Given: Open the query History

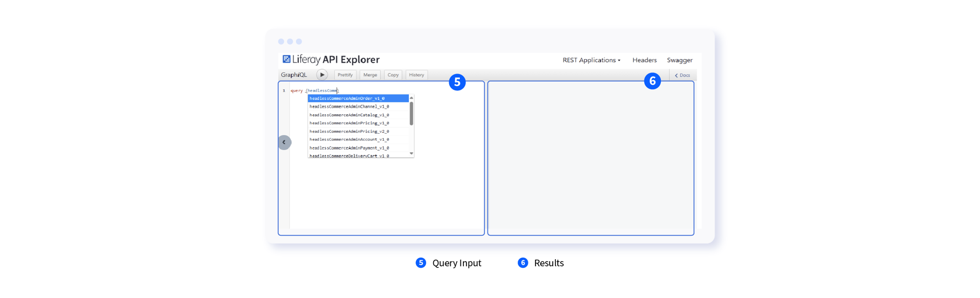Looking at the screenshot, I should click(416, 75).
